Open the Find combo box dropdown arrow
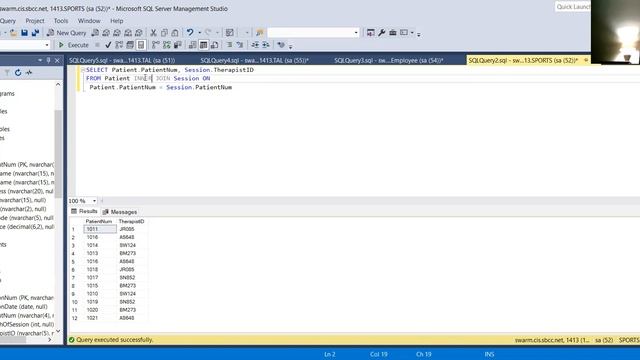The image size is (640, 360). coord(356,33)
